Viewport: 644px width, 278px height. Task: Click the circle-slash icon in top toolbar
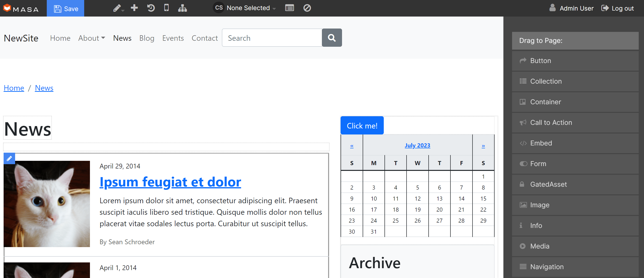pos(307,8)
